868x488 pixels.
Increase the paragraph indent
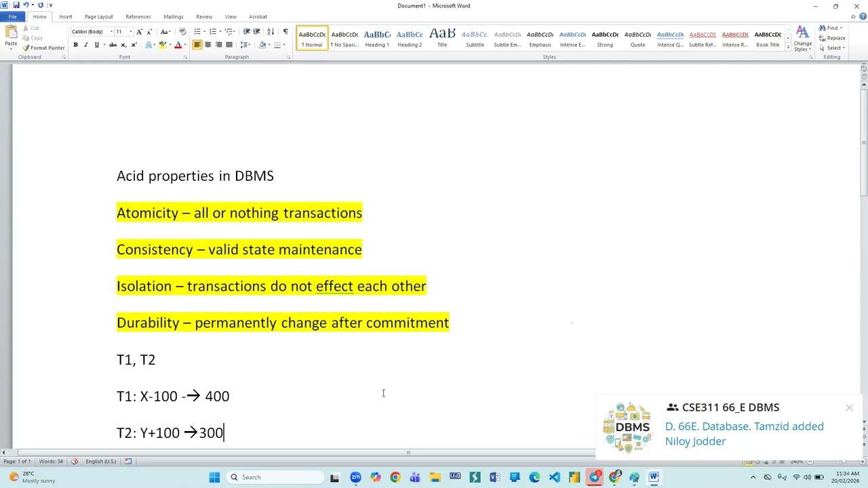point(258,32)
